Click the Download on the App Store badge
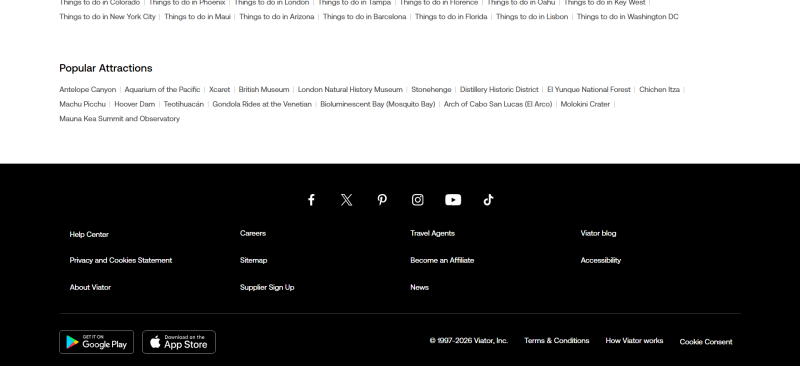Viewport: 800px width, 366px height. 179,342
